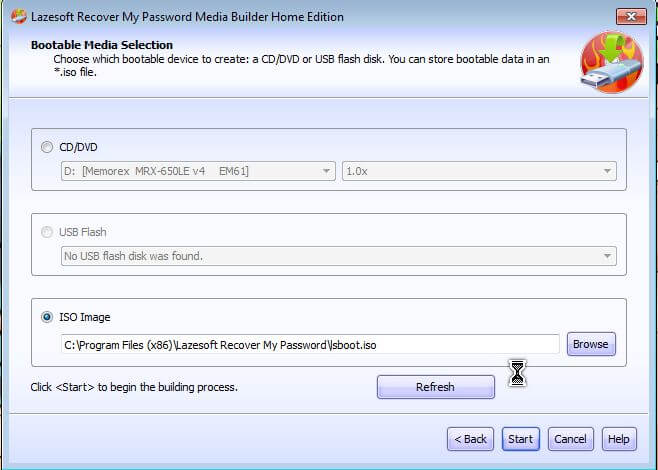658x470 pixels.
Task: Click the Browse button
Action: [x=591, y=344]
